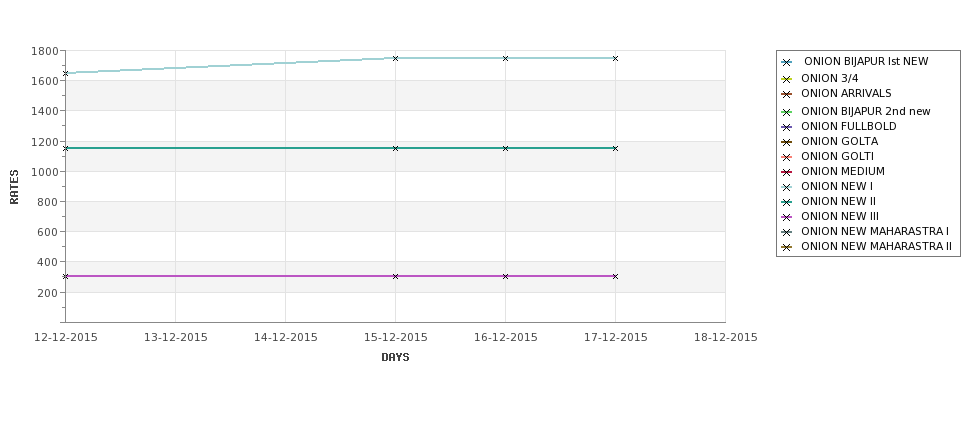Click the ONION ARRIVALS legend marker
Image resolution: width=975 pixels, height=429 pixels.
click(787, 95)
